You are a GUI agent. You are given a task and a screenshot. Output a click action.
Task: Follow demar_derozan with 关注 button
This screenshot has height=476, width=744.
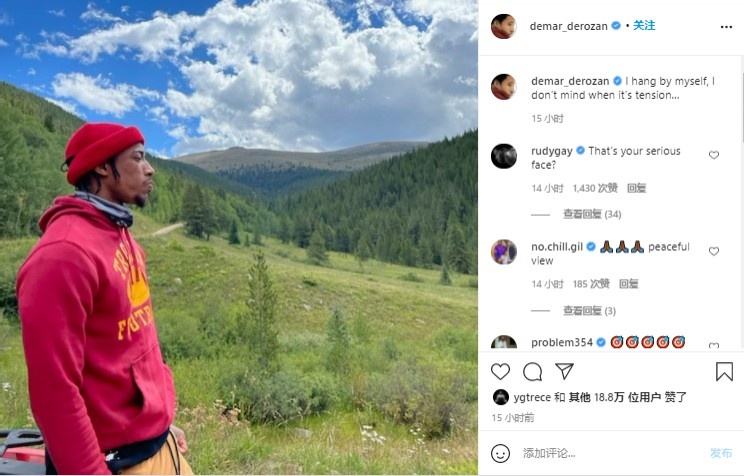[644, 26]
